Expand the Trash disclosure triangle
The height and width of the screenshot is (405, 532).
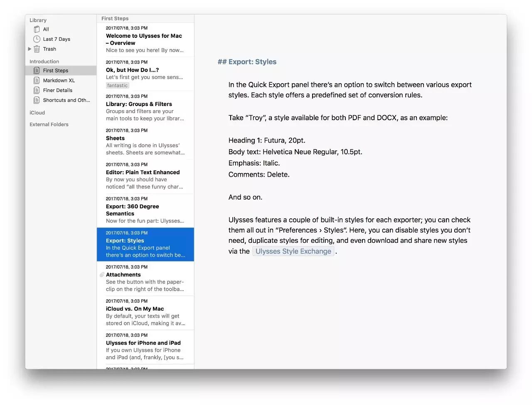[30, 49]
